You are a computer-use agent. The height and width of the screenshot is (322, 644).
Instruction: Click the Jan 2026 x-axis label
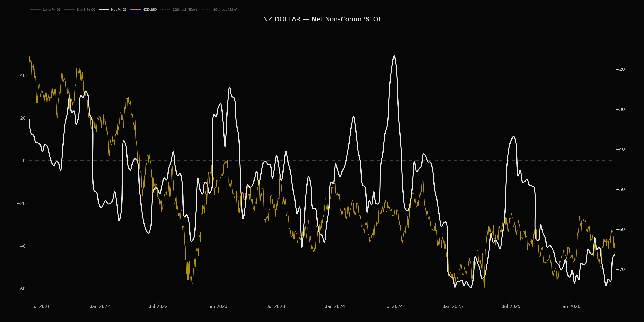570,306
